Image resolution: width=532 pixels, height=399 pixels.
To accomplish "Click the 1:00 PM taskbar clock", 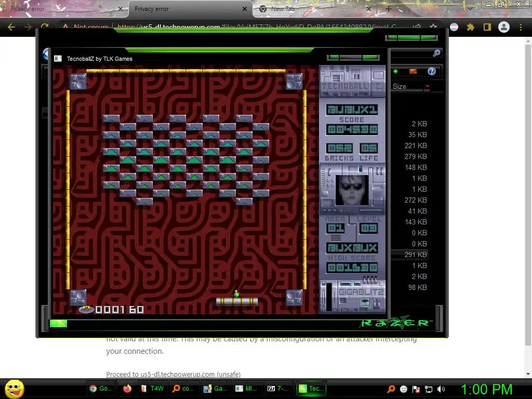I will (x=486, y=389).
